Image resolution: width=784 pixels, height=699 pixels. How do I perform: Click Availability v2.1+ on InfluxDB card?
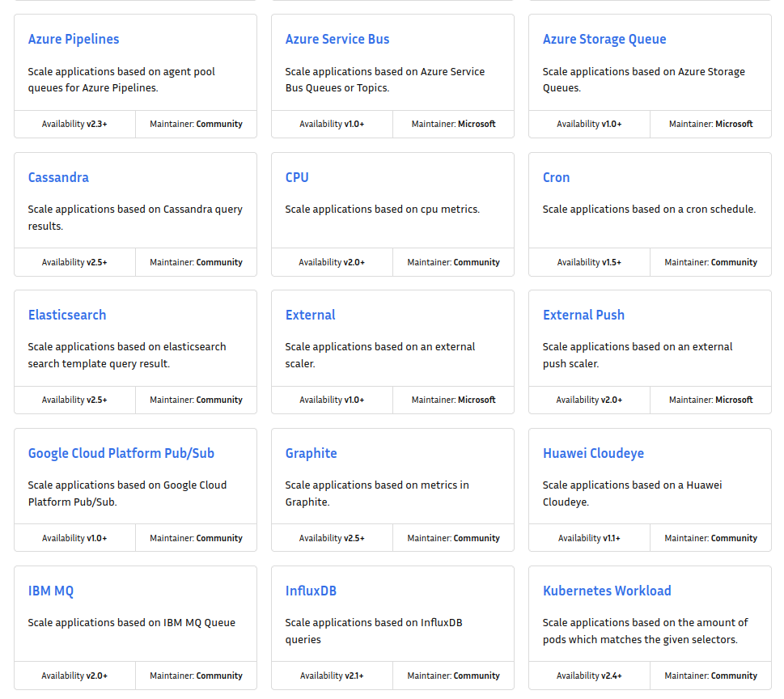click(x=332, y=676)
